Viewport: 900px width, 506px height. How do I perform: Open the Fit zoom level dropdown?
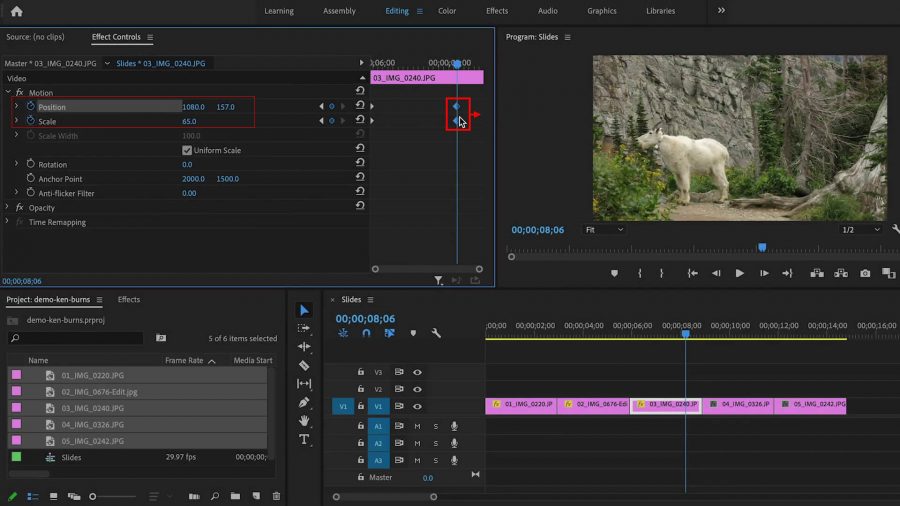pos(604,229)
